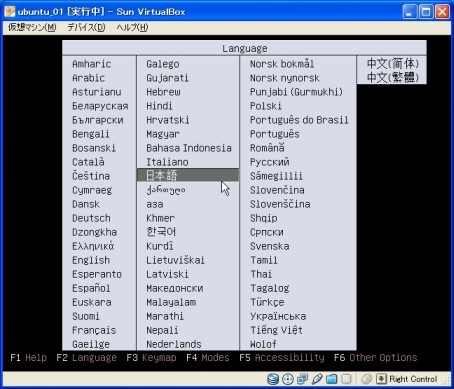Choose Hebrew from the list
454x389 pixels.
163,92
